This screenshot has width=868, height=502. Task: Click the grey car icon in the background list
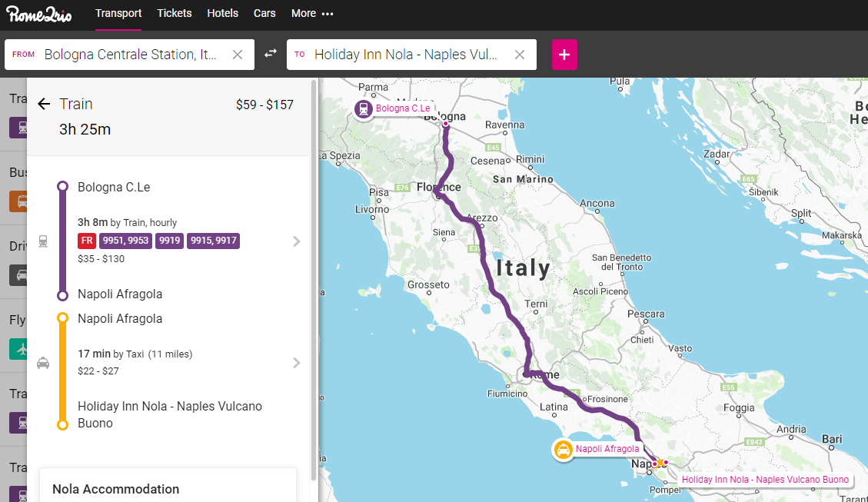[18, 275]
